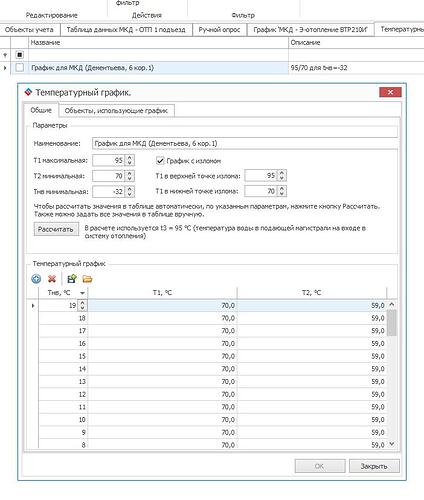Image resolution: width=424 pixels, height=500 pixels.
Task: Toggle the select-all checkbox in the filter row
Action: 20,55
